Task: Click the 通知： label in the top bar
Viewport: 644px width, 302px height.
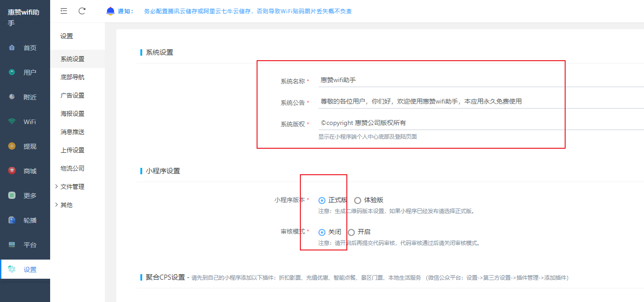Action: coord(125,11)
